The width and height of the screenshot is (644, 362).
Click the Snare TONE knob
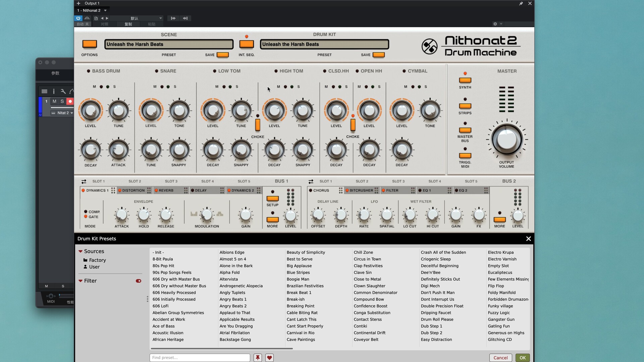(179, 110)
